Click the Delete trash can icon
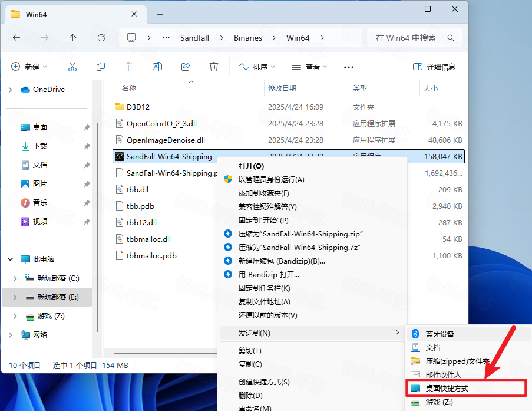 (x=214, y=67)
